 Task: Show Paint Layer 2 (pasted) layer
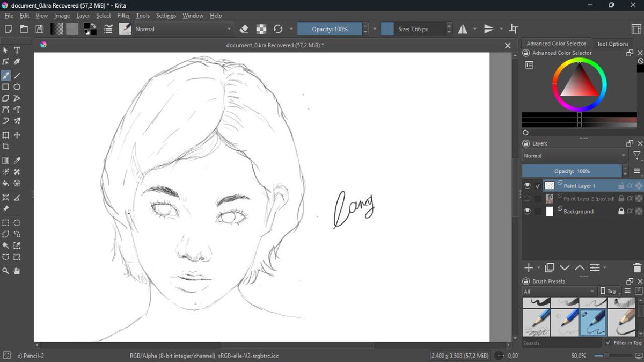pyautogui.click(x=528, y=199)
